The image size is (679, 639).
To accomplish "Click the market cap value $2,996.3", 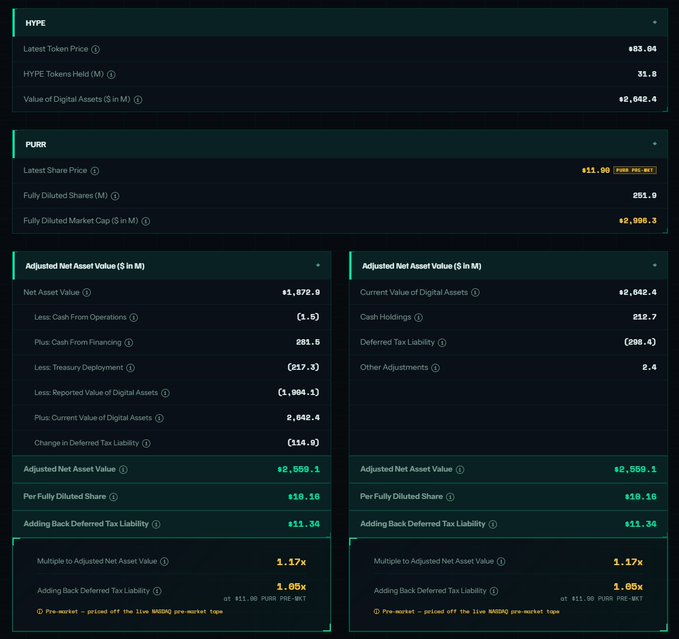I will coord(637,221).
